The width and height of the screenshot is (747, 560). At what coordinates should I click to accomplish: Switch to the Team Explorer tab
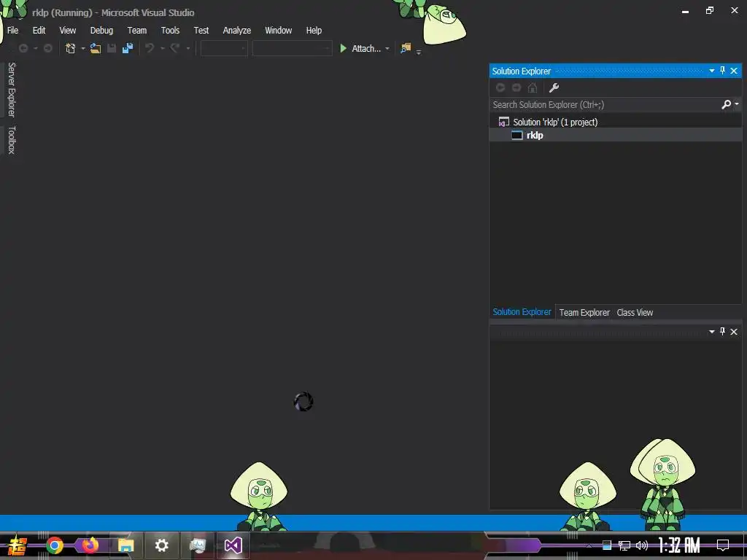(584, 313)
